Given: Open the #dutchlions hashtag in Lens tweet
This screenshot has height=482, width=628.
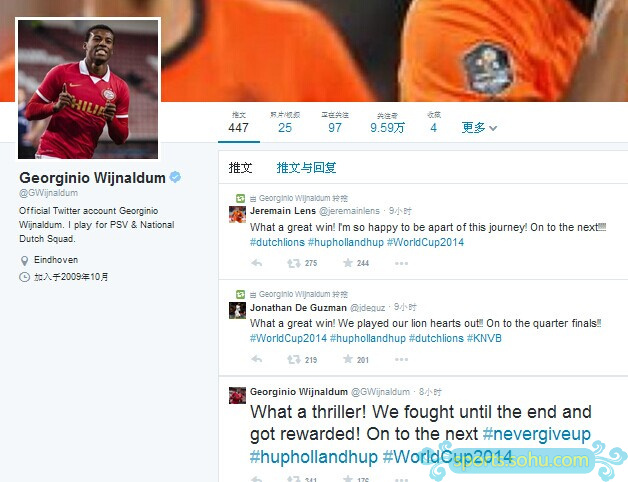Looking at the screenshot, I should 277,242.
